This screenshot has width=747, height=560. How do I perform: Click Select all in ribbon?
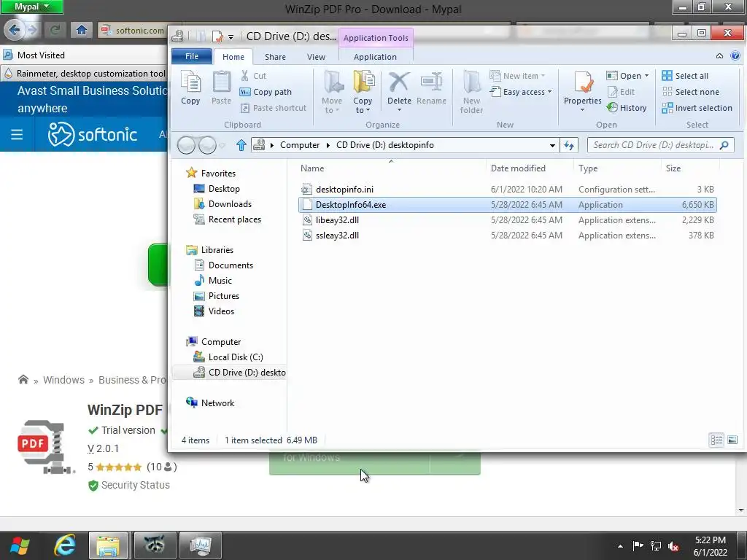coord(685,76)
